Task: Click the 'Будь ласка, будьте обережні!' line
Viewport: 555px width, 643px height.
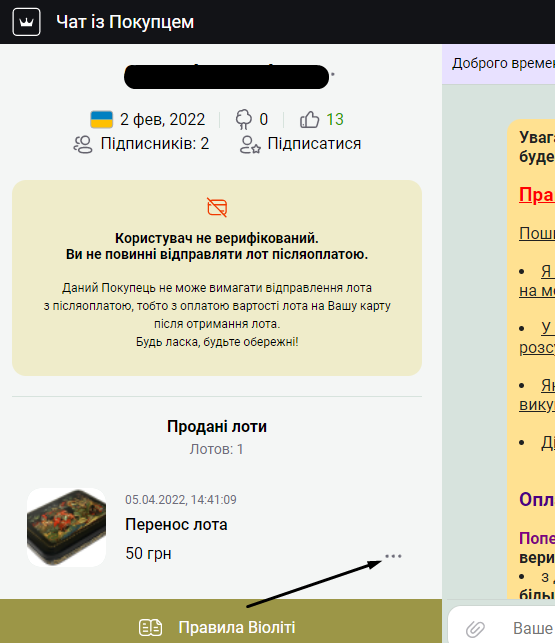Action: tap(217, 342)
